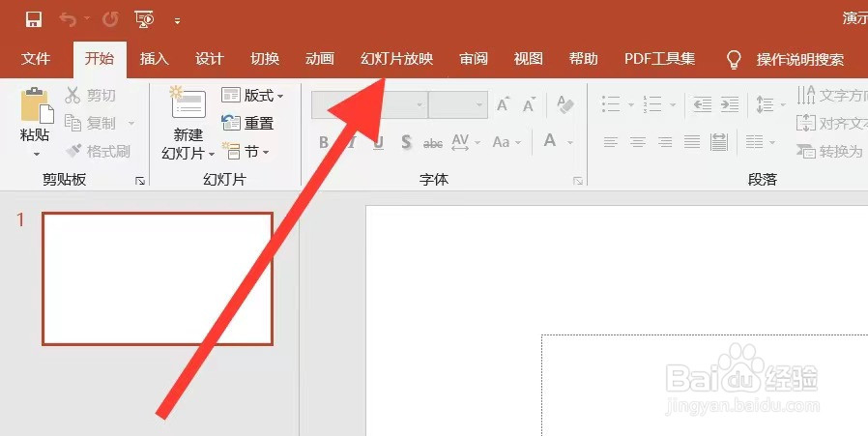Viewport: 868px width, 436px height.
Task: Justify text alignment
Action: pyautogui.click(x=691, y=142)
